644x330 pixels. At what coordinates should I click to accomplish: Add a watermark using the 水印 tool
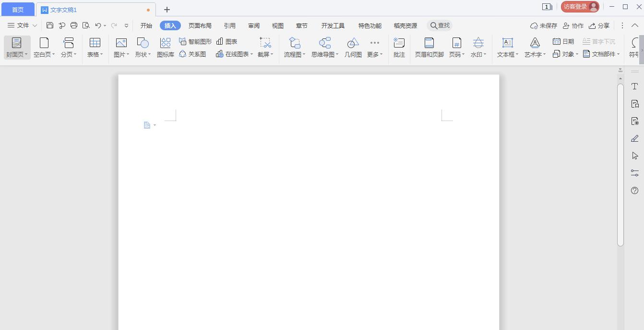[x=477, y=47]
